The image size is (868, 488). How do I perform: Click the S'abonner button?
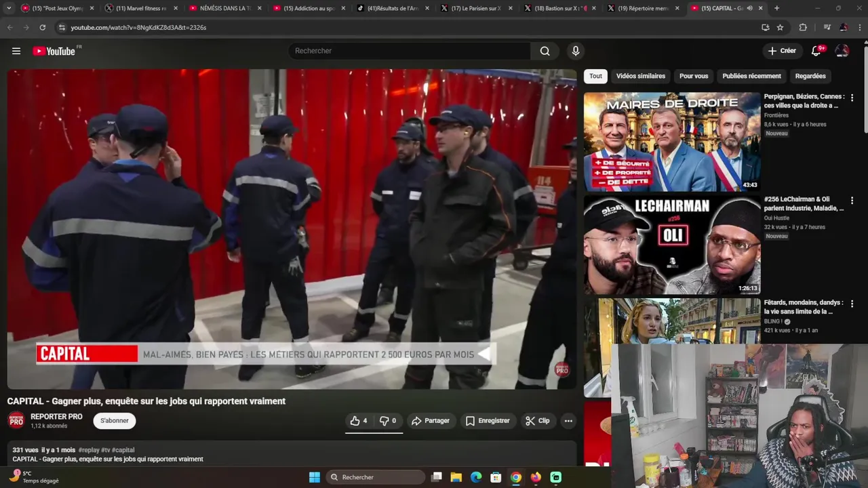(115, 421)
